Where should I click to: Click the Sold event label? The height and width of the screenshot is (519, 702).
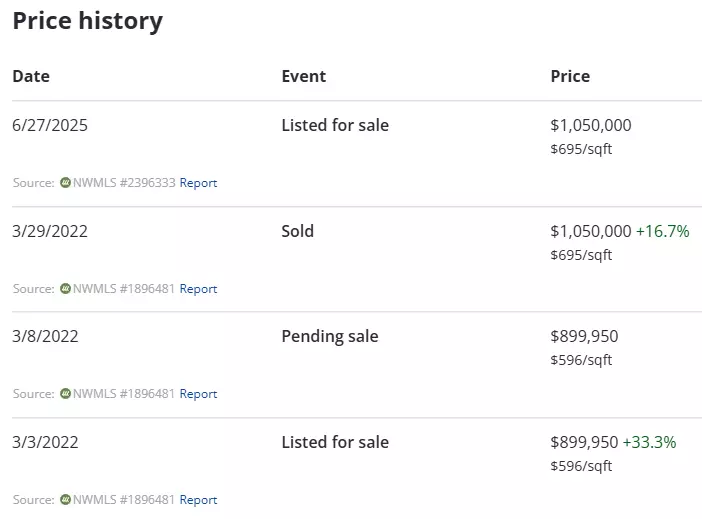[x=297, y=231]
